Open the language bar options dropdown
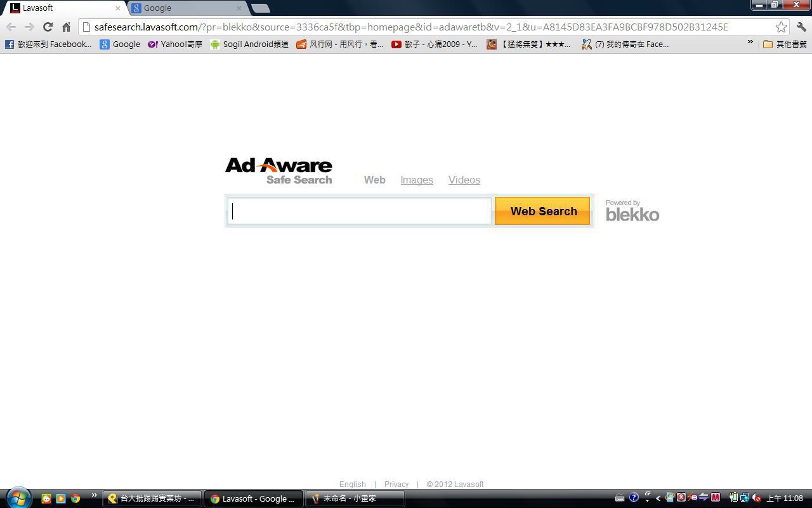Image resolution: width=812 pixels, height=508 pixels. tap(647, 500)
